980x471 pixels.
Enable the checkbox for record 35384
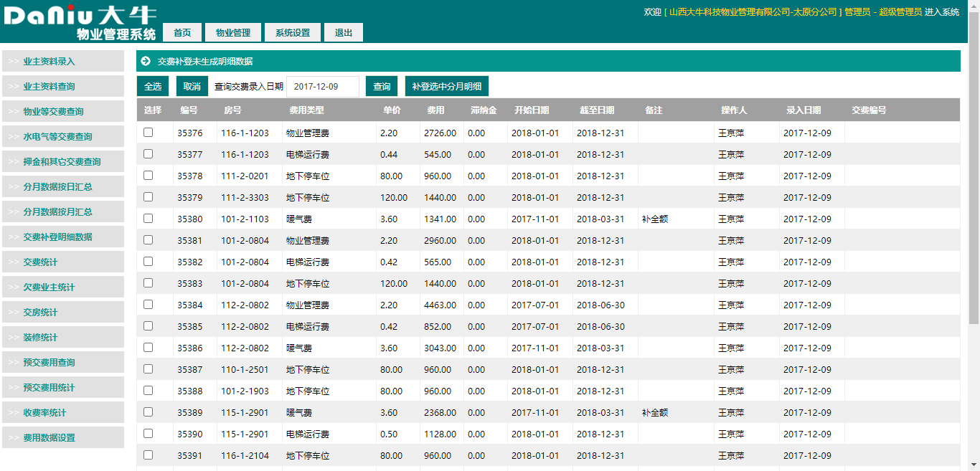point(149,305)
